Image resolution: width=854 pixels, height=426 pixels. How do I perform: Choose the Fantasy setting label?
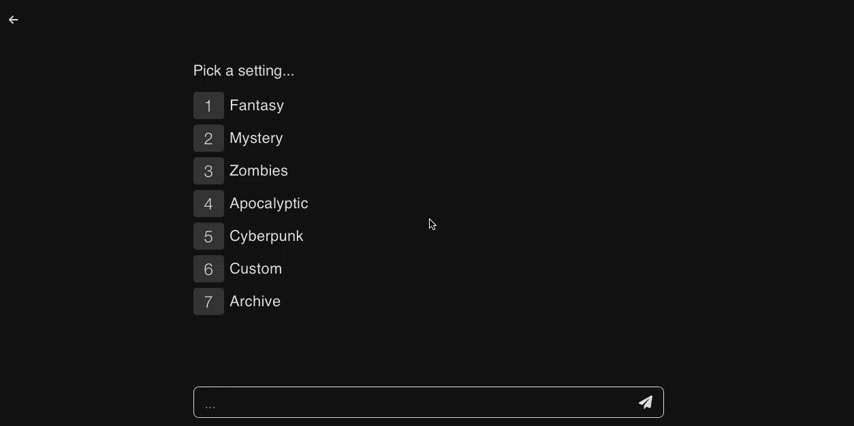coord(257,106)
